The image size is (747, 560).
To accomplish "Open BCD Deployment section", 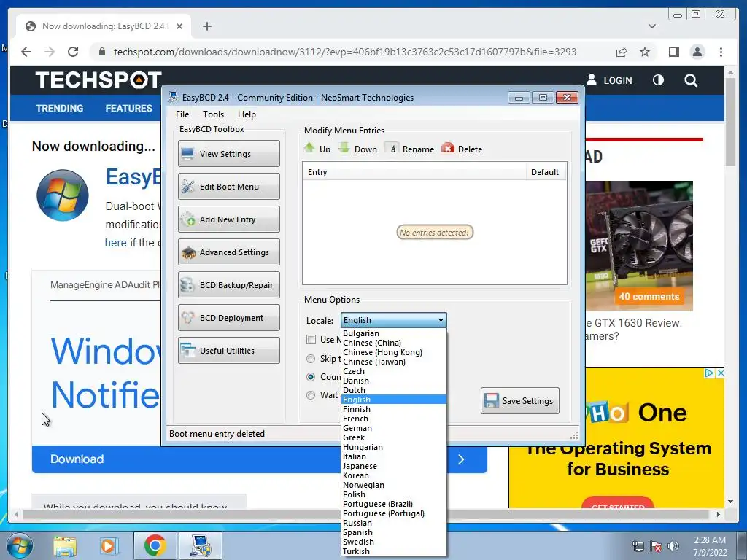I will 228,318.
